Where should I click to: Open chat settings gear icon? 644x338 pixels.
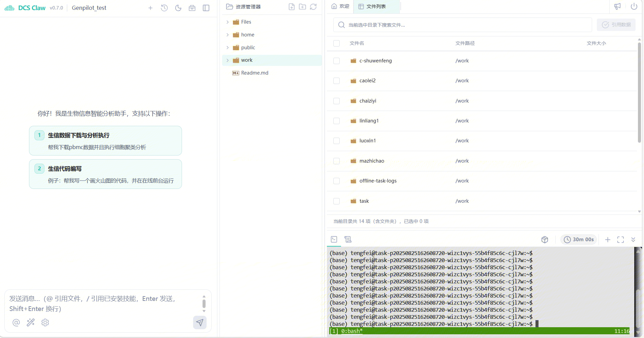pos(45,322)
